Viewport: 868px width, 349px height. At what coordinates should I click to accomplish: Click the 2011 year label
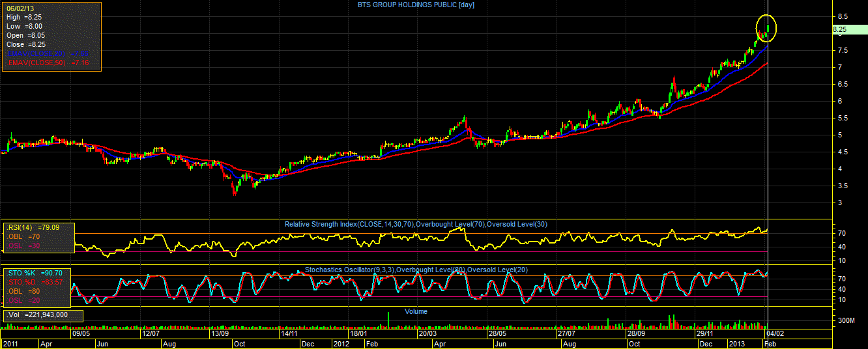[10, 343]
